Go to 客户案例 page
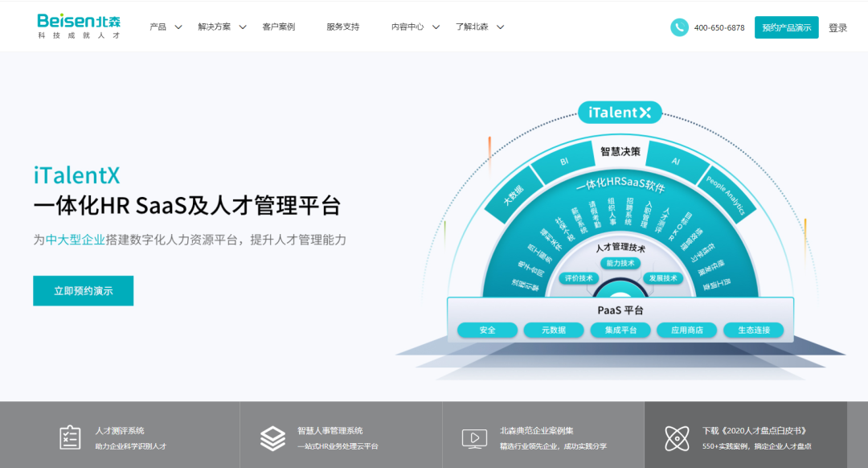 coord(278,27)
